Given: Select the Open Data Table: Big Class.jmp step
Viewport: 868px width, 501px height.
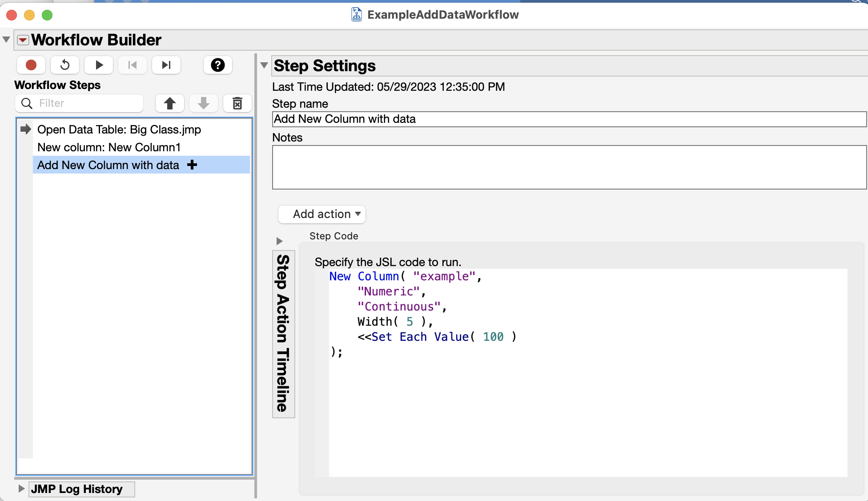Looking at the screenshot, I should [119, 129].
